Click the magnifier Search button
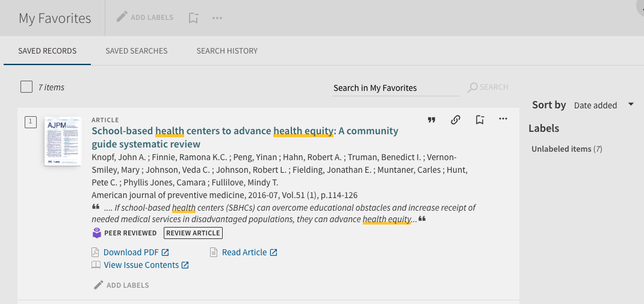644x304 pixels. [488, 87]
